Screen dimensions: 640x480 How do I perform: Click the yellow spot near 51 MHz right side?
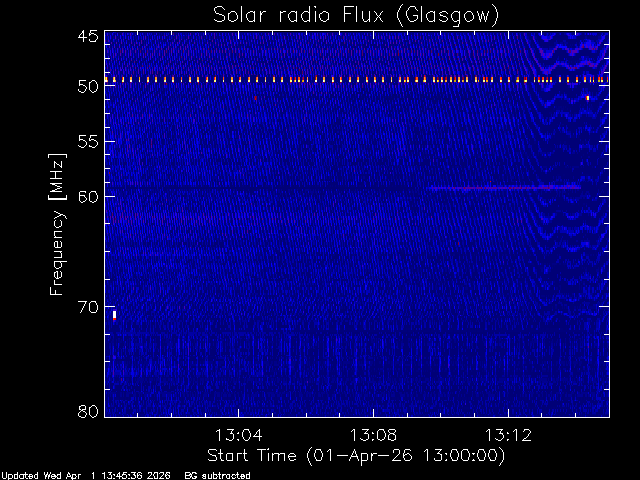pos(588,98)
